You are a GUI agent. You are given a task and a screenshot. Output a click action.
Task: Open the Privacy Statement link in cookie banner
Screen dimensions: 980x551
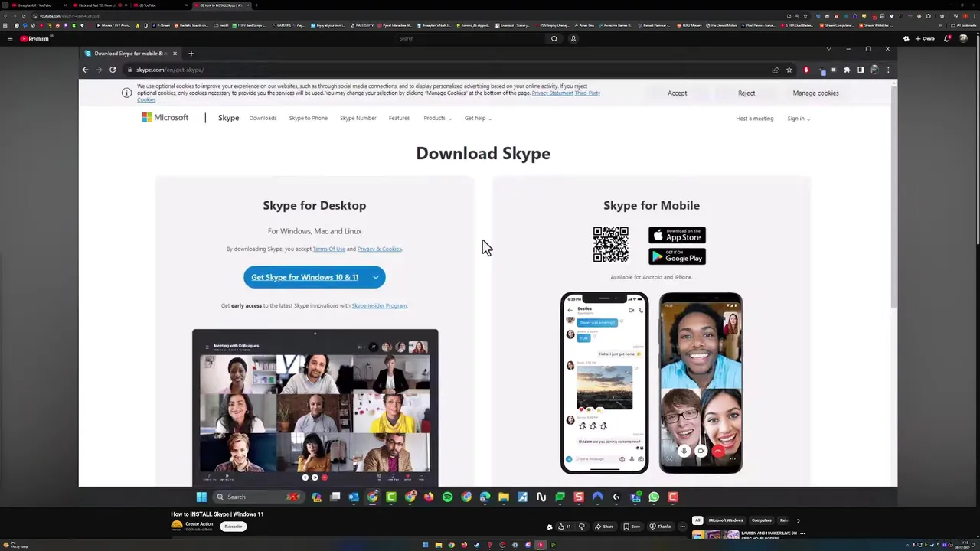click(552, 93)
